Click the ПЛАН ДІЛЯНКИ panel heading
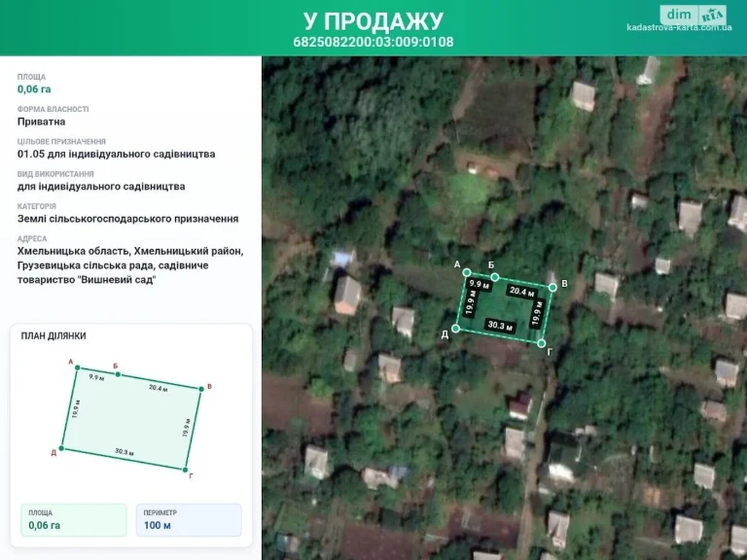Screen dimensions: 747x560 point(53,336)
